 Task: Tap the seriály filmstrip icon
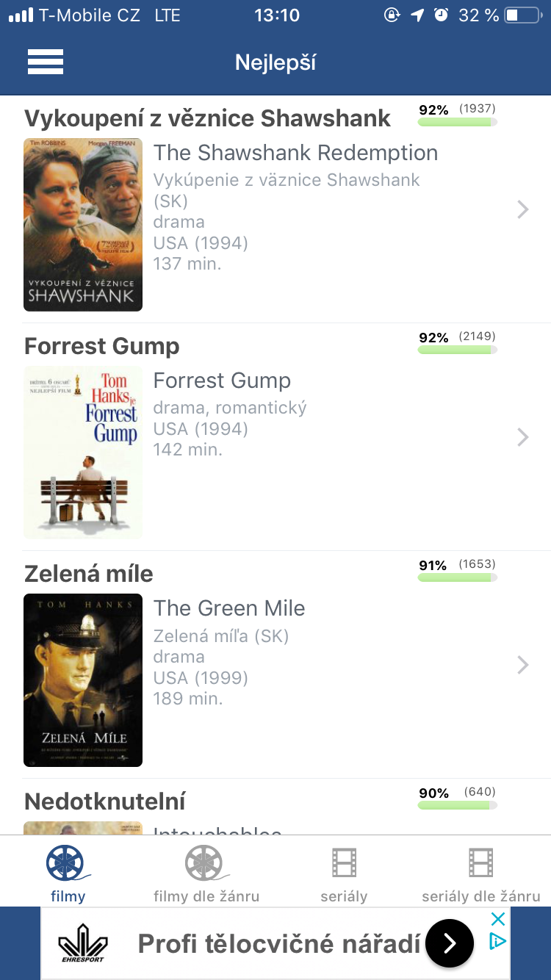[344, 863]
